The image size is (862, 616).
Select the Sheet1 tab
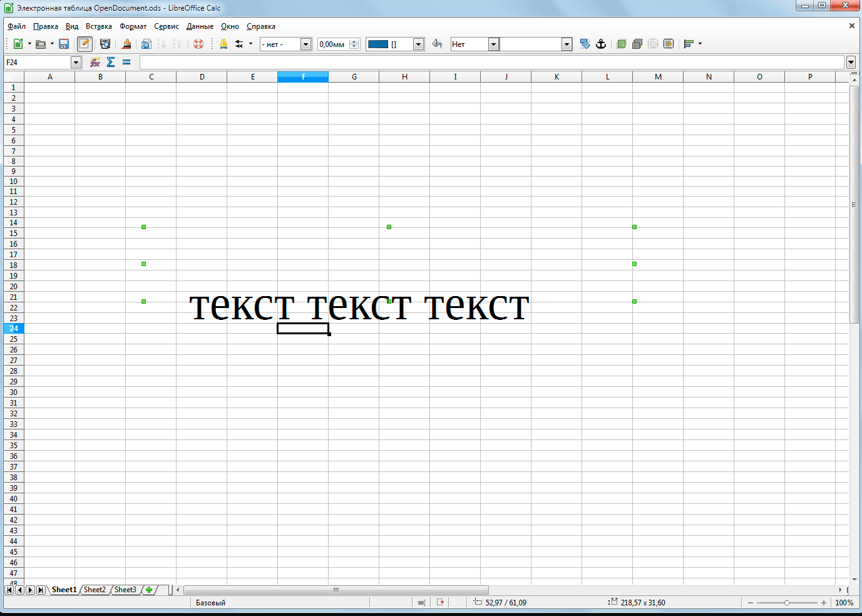click(64, 590)
